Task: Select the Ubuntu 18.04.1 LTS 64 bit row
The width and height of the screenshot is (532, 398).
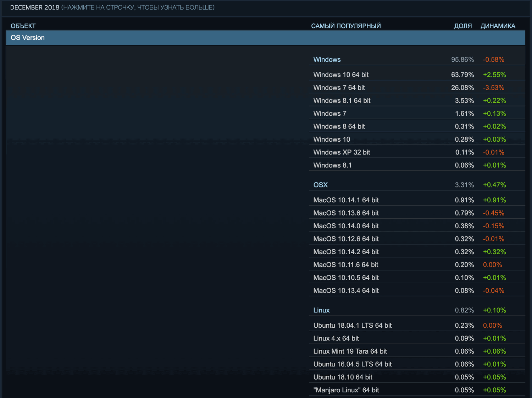Action: pyautogui.click(x=353, y=325)
